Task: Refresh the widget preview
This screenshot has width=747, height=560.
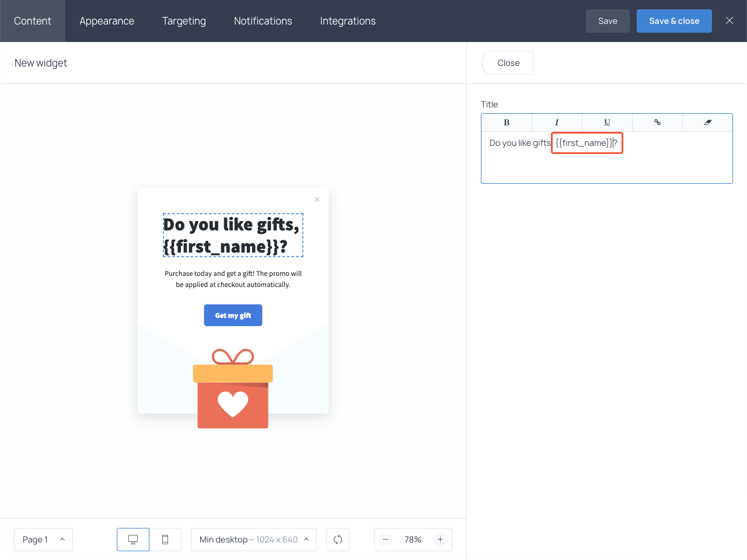Action: tap(338, 540)
